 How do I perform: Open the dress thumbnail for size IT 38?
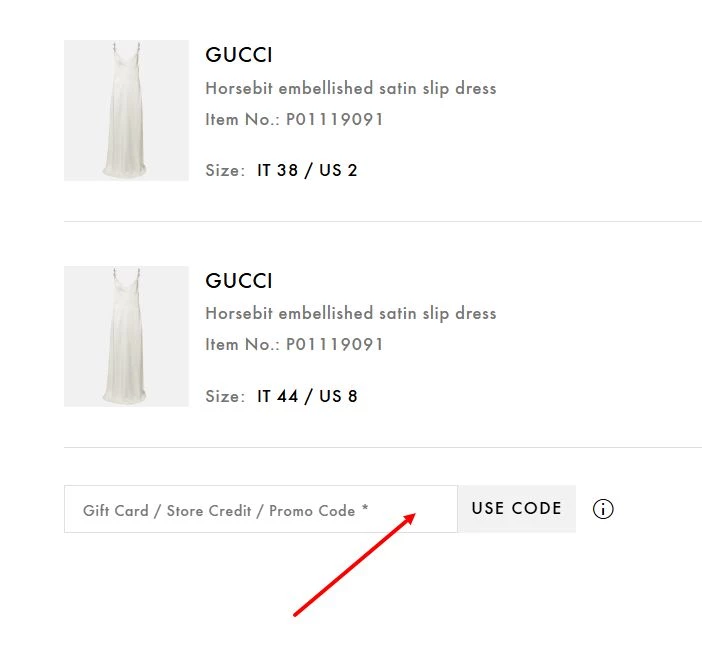(x=126, y=111)
